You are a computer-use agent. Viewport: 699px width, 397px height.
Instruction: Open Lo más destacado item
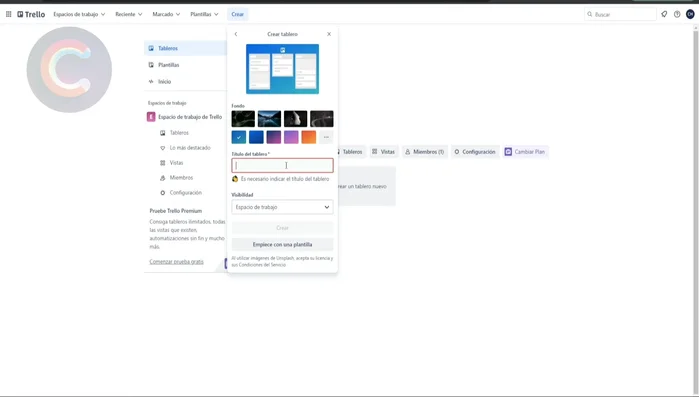coord(190,148)
